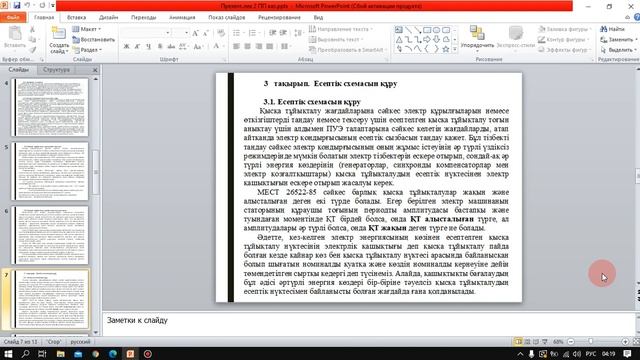Image resolution: width=640 pixels, height=360 pixels.
Task: Click the Increase Font Size icon
Action: pyautogui.click(x=196, y=33)
